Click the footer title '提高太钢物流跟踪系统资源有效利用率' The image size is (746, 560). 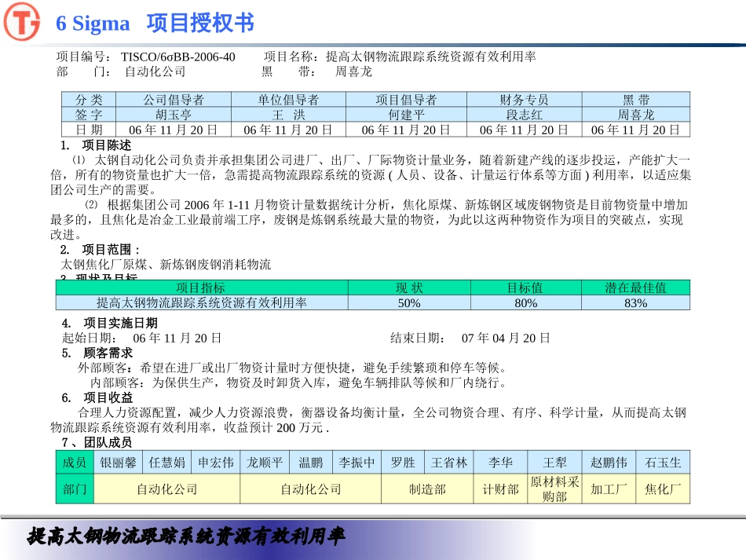pos(186,536)
